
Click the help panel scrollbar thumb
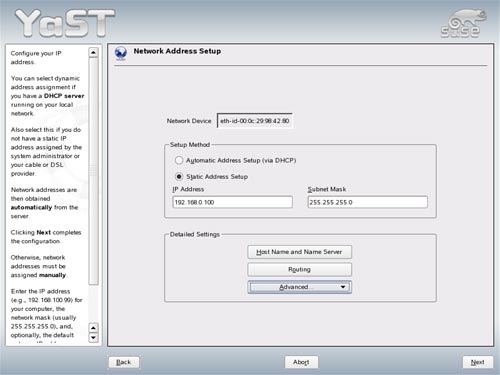[94, 171]
